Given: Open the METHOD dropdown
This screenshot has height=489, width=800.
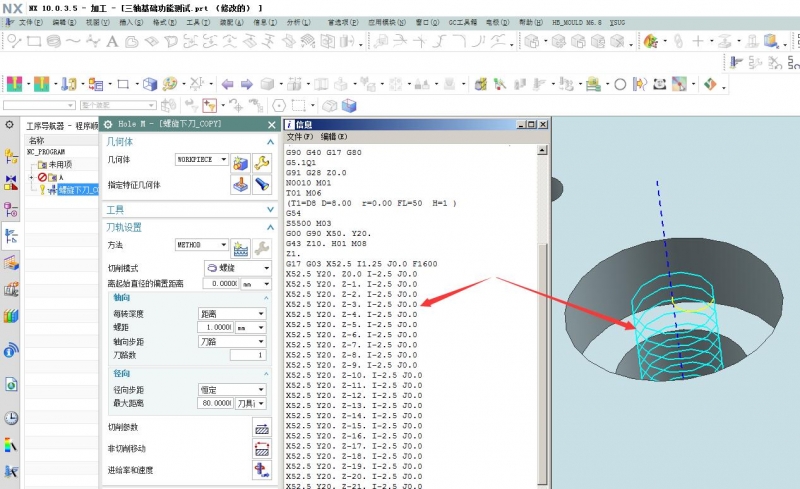Looking at the screenshot, I should click(202, 245).
